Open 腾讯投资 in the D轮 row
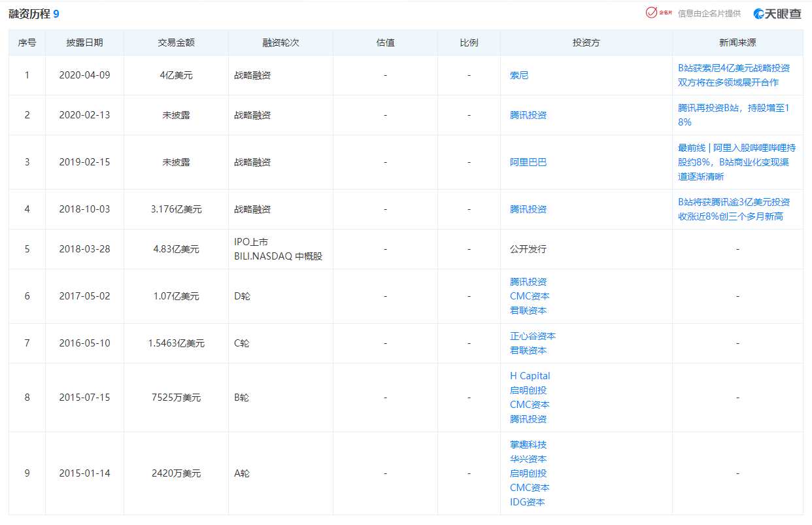The image size is (812, 525). [x=528, y=282]
